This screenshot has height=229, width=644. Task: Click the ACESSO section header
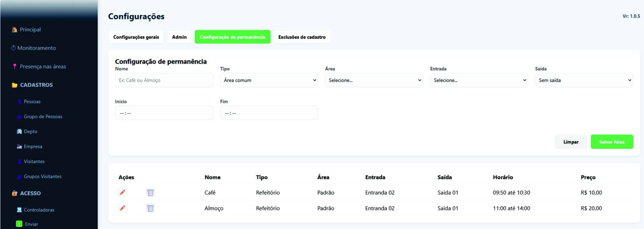click(x=30, y=193)
